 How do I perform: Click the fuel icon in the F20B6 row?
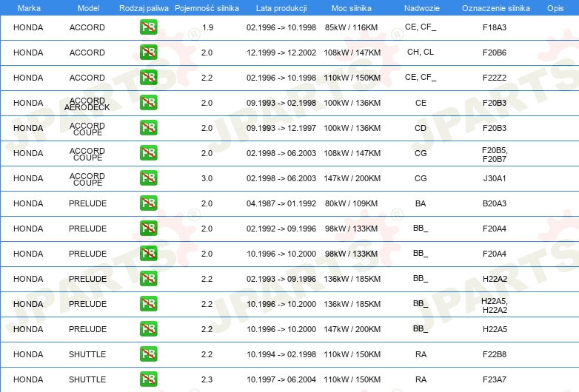point(148,53)
